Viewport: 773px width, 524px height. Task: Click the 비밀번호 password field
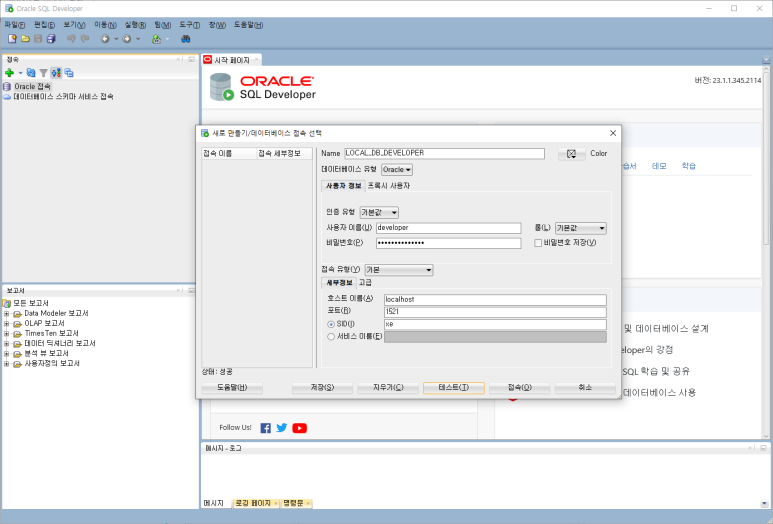tap(448, 243)
